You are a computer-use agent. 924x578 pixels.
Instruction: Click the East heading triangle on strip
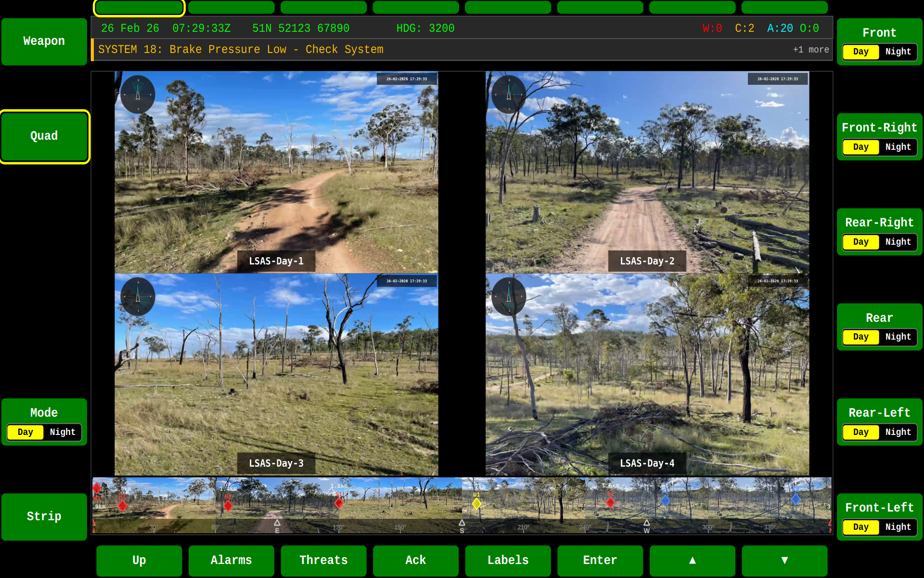pyautogui.click(x=277, y=523)
